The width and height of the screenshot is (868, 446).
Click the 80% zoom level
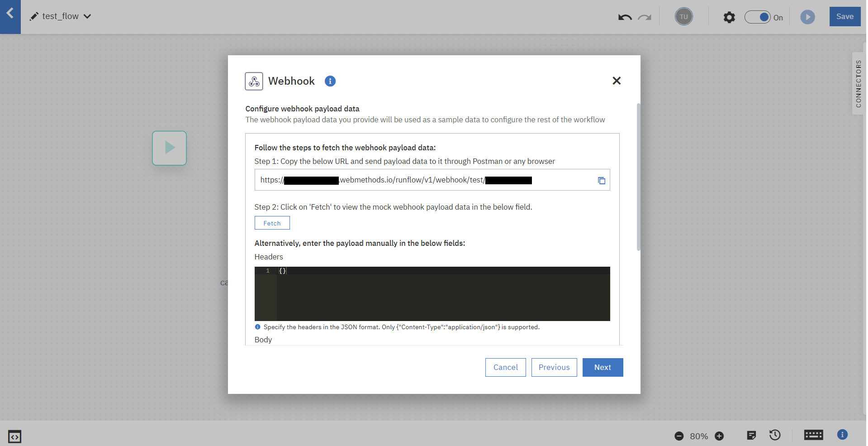click(699, 436)
